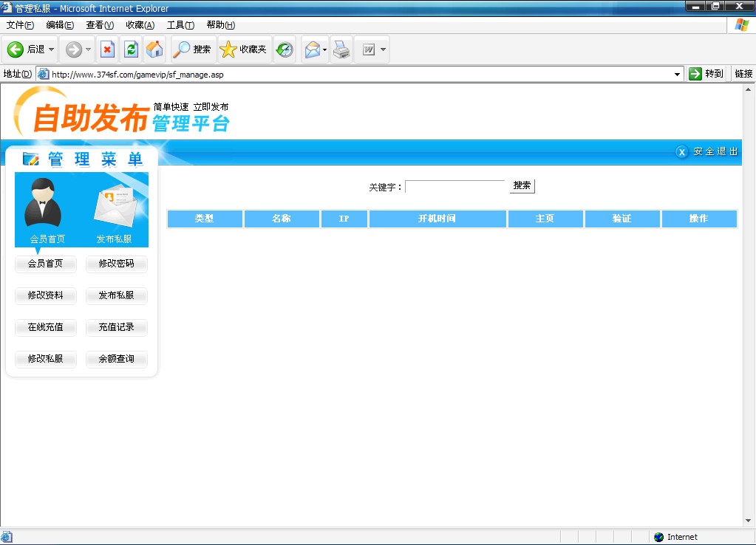Expand the address bar URL dropdown
The width and height of the screenshot is (756, 545).
pyautogui.click(x=678, y=75)
